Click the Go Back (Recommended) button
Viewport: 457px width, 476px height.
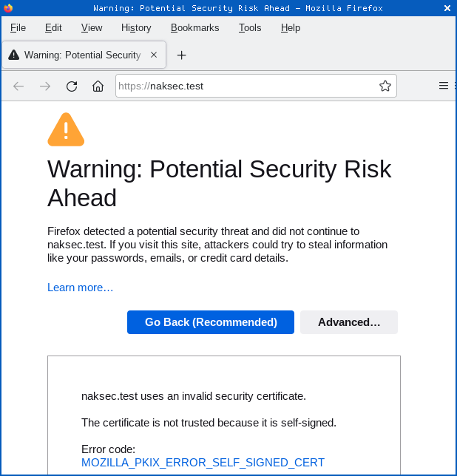pyautogui.click(x=211, y=322)
